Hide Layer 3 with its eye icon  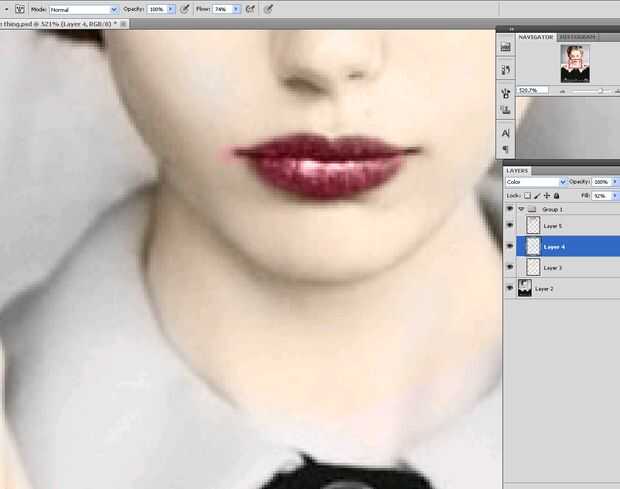(510, 267)
